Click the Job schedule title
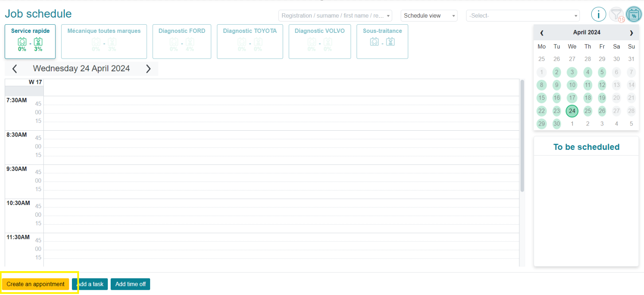Viewport: 644px width, 295px height. click(38, 14)
